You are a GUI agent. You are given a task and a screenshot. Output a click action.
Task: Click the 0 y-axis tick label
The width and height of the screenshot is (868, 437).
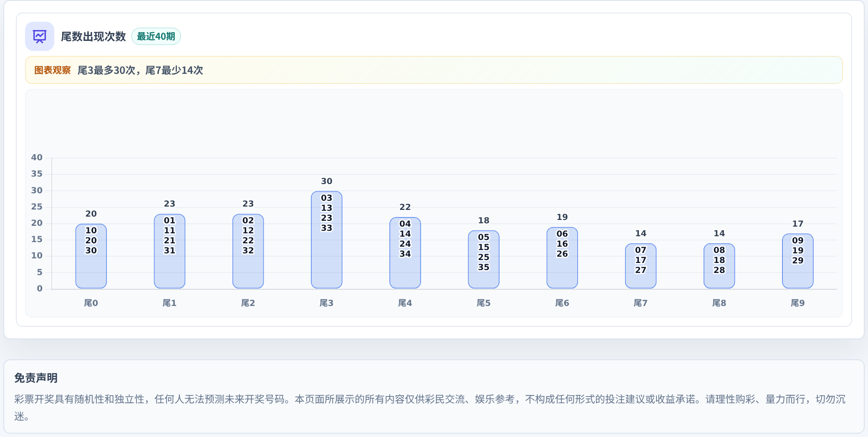40,288
